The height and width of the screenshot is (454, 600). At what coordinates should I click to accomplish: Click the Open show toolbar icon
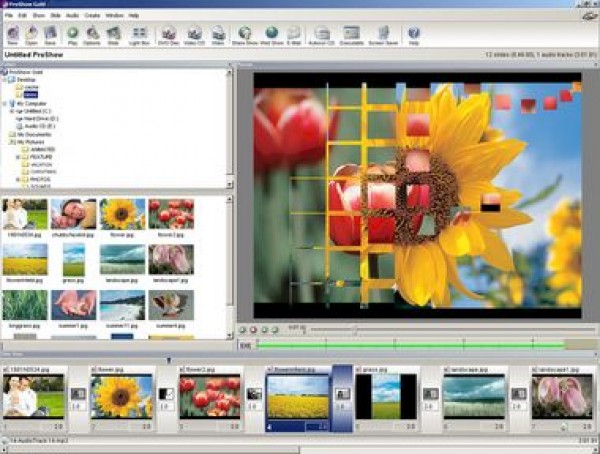[x=31, y=35]
